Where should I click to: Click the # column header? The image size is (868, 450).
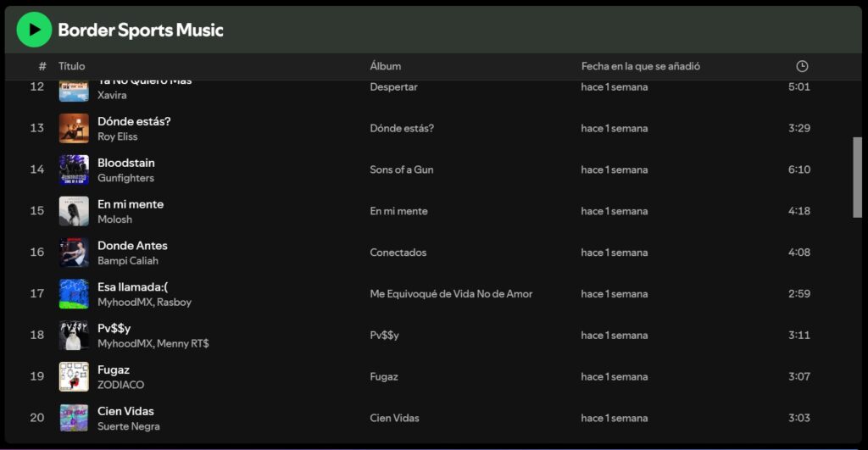coord(42,66)
